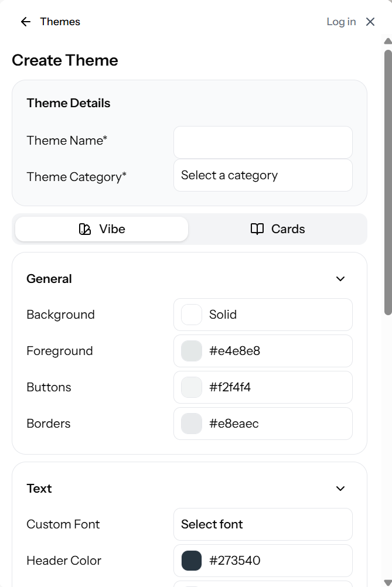Open the Select a category dropdown
Image resolution: width=392 pixels, height=587 pixels.
[263, 175]
